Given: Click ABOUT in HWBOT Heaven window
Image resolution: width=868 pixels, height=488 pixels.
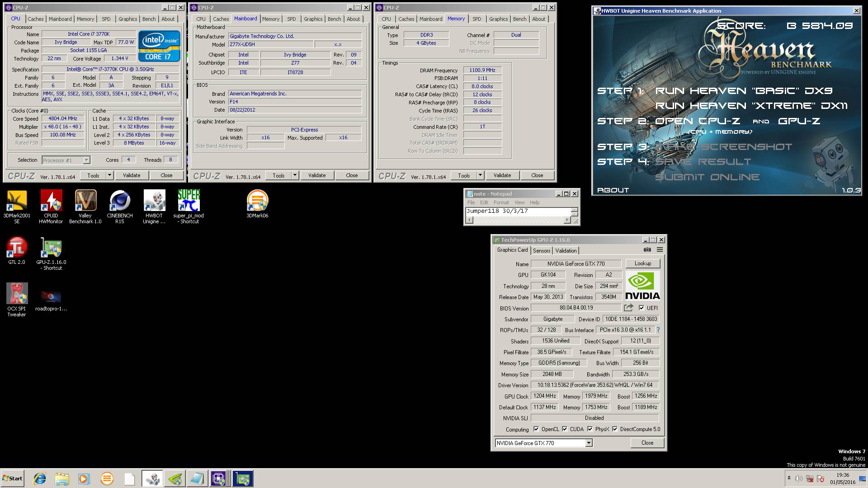Looking at the screenshot, I should [x=613, y=190].
